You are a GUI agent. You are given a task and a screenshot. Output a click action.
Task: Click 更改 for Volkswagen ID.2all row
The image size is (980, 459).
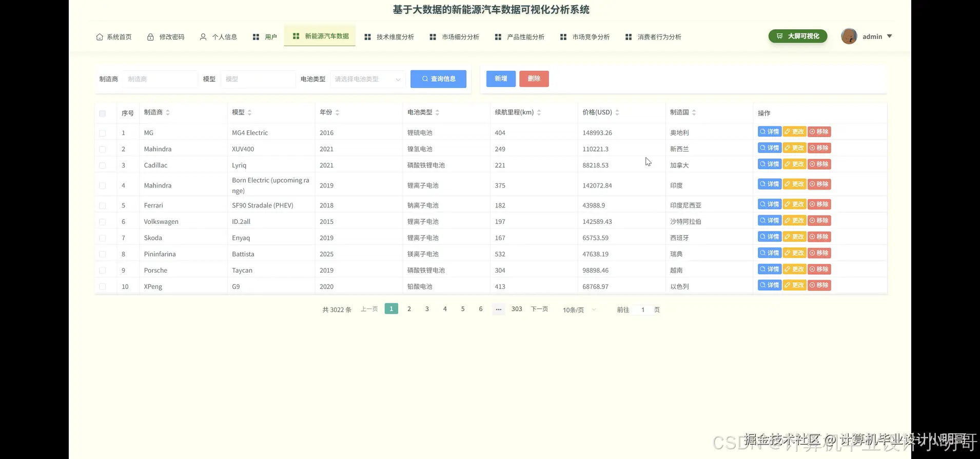click(794, 221)
